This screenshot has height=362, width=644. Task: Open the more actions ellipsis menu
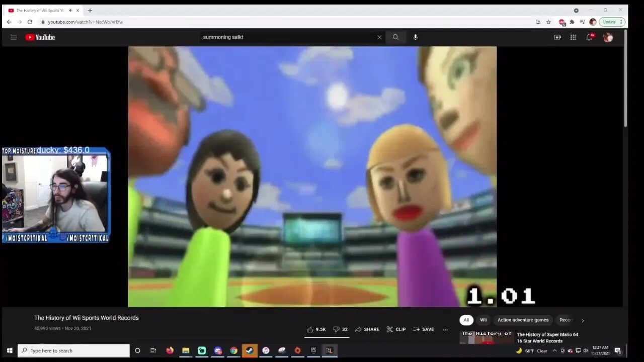click(x=445, y=329)
